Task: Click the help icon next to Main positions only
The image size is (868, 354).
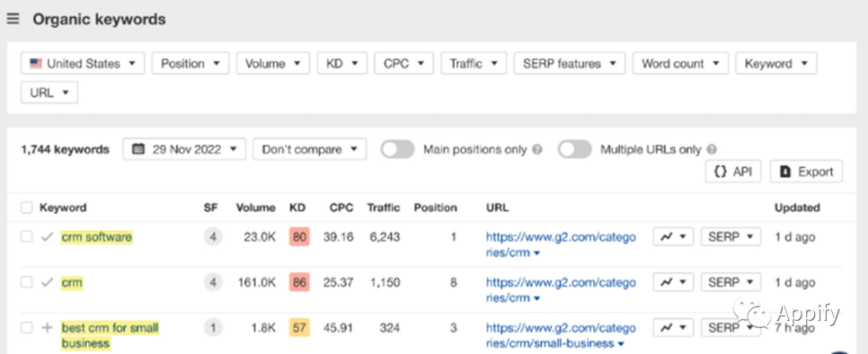Action: point(537,150)
